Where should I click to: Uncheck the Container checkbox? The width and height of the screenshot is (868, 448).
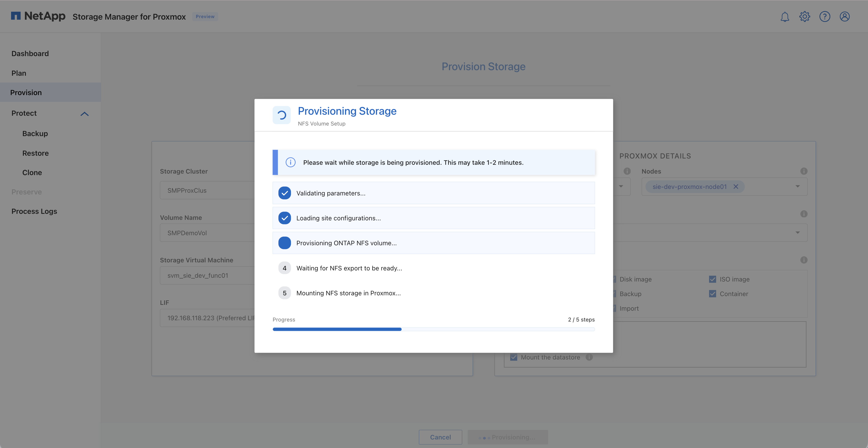pyautogui.click(x=712, y=294)
